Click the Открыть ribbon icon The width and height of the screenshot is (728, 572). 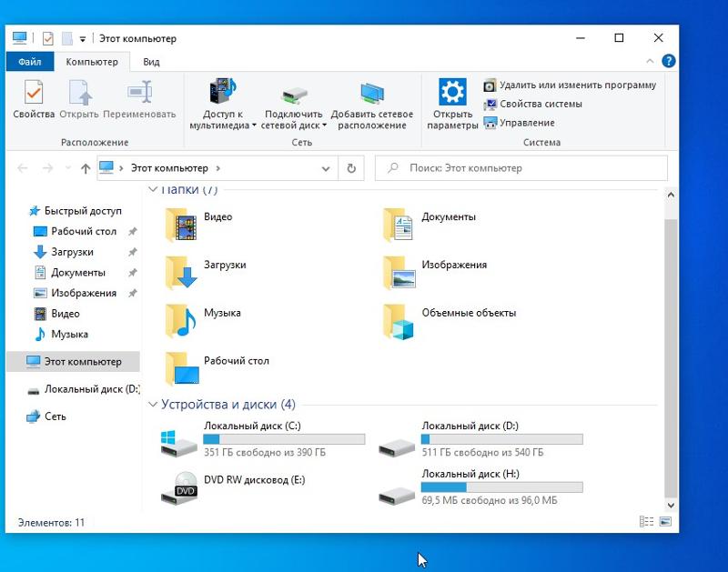click(x=80, y=92)
